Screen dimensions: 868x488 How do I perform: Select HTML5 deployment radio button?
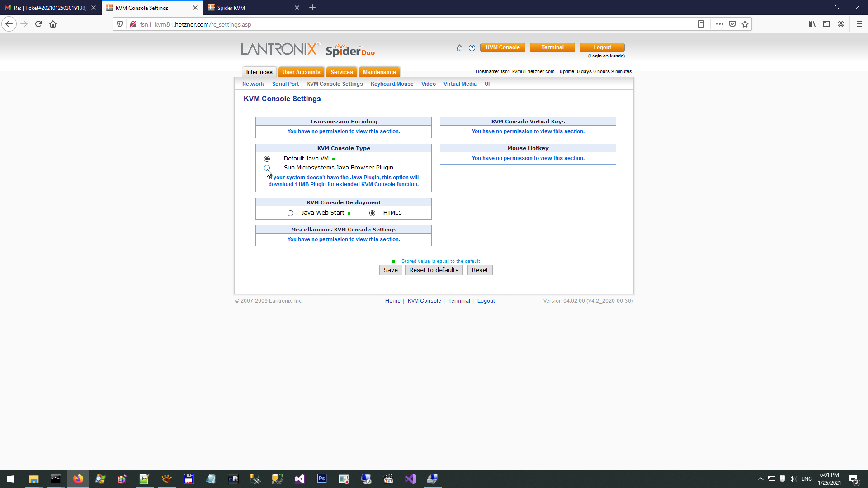pyautogui.click(x=372, y=213)
